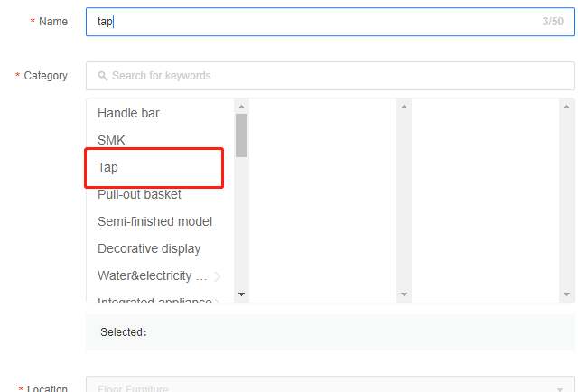Click the first category column scrollbar thumb
Screen dimensions: 578x392
(241, 135)
